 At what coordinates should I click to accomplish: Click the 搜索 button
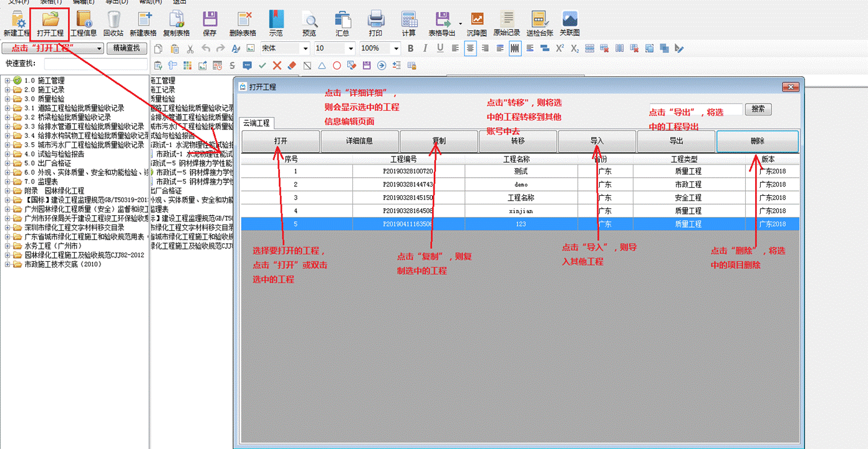(x=758, y=109)
